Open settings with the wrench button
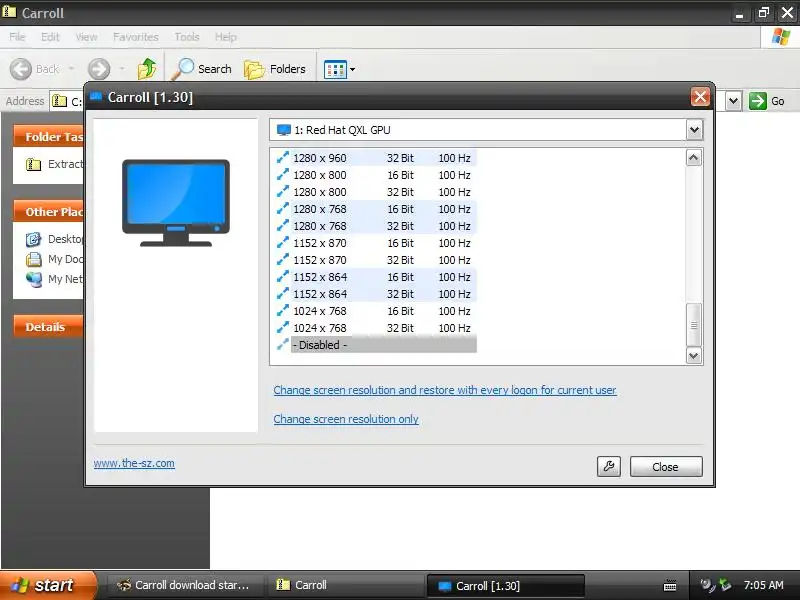Screen dimensions: 800x600 [609, 466]
